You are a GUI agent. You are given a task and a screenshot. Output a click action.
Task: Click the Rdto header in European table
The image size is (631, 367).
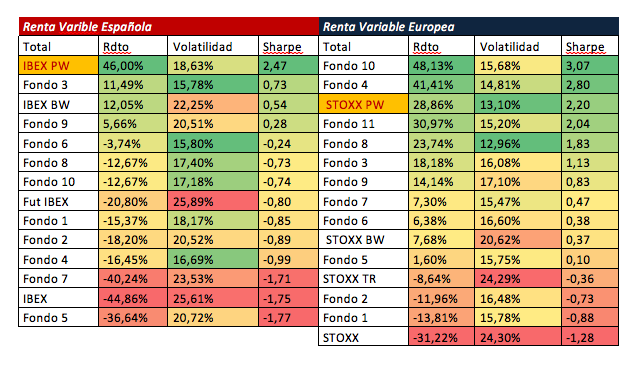point(441,46)
